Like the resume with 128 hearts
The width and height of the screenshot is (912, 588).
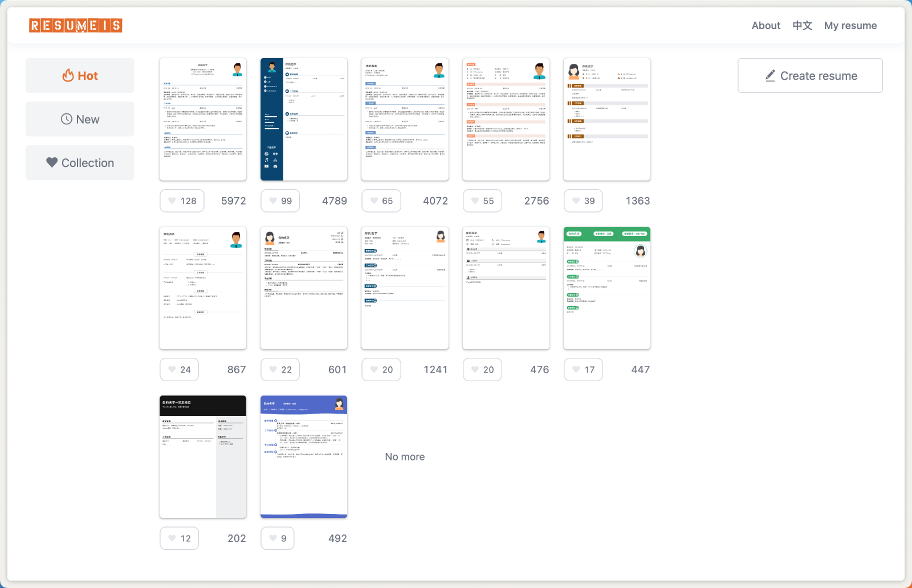tap(182, 201)
